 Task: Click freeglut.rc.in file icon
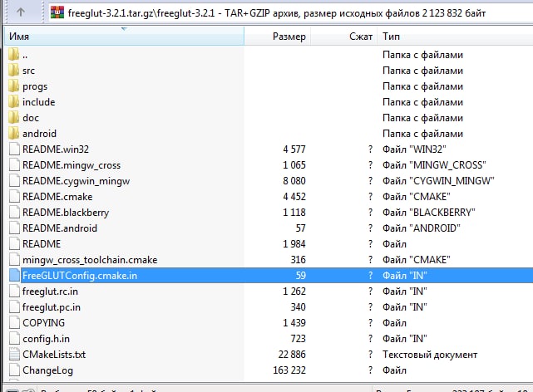[x=14, y=292]
